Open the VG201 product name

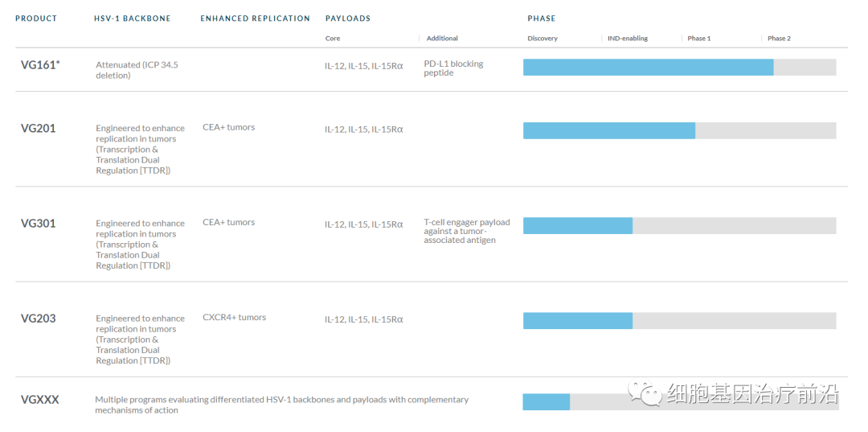click(39, 128)
